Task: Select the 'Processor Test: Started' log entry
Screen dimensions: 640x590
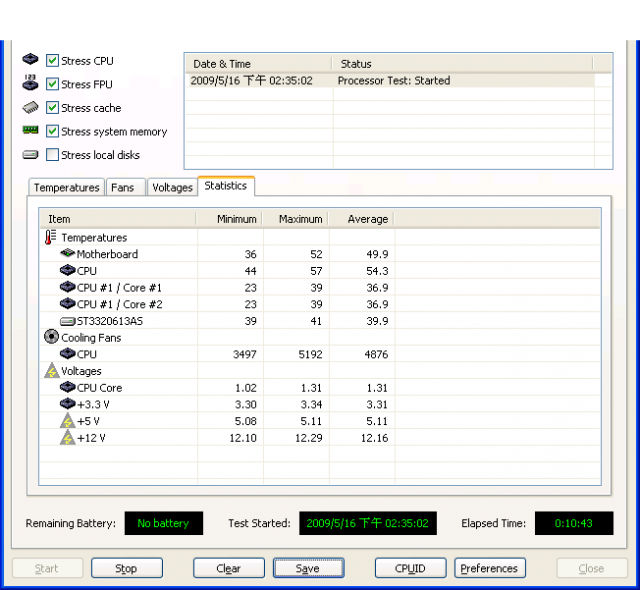Action: click(x=394, y=80)
